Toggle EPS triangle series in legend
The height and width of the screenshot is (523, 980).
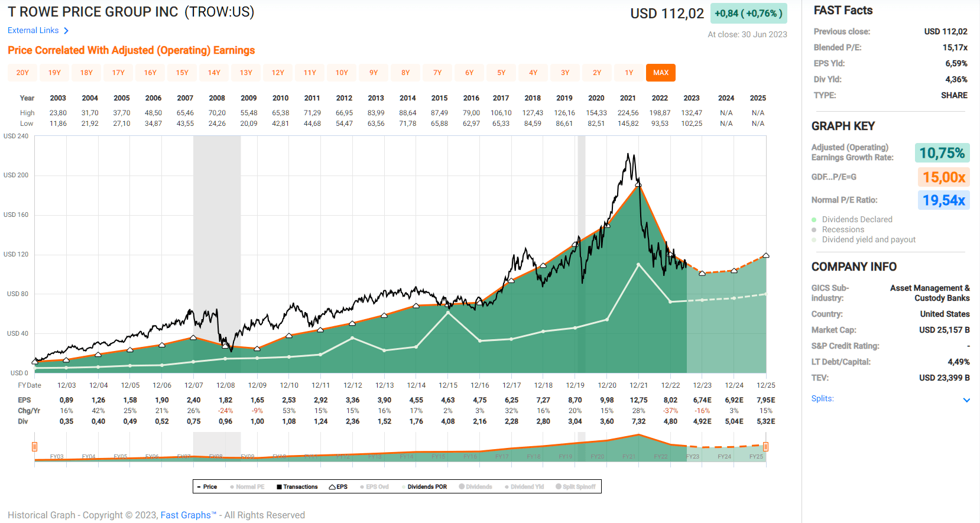coord(338,487)
